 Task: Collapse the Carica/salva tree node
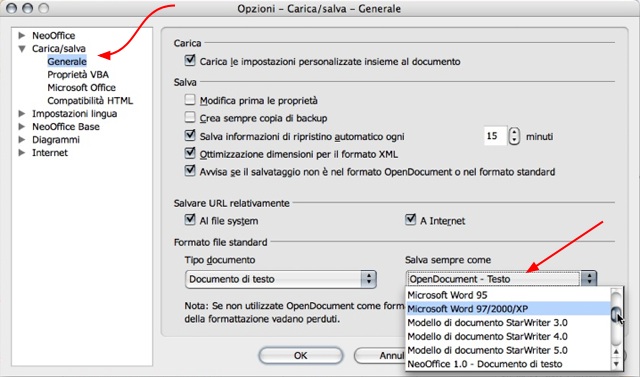tap(22, 49)
